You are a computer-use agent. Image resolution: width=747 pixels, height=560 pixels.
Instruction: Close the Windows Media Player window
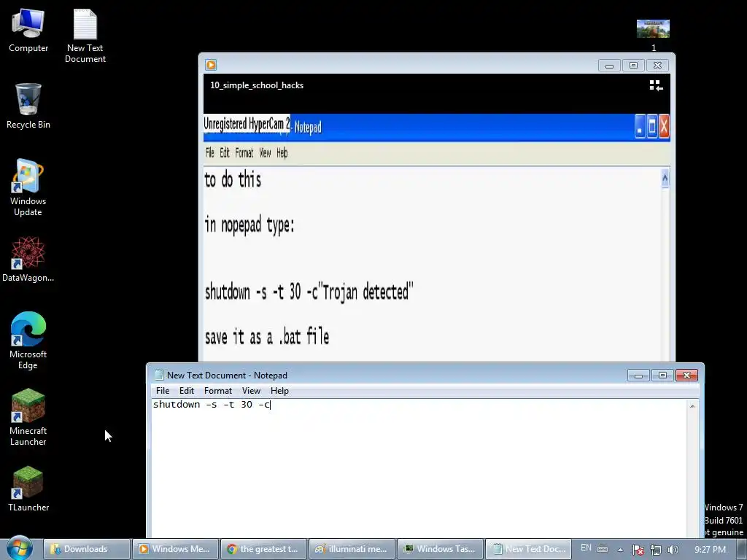point(657,65)
